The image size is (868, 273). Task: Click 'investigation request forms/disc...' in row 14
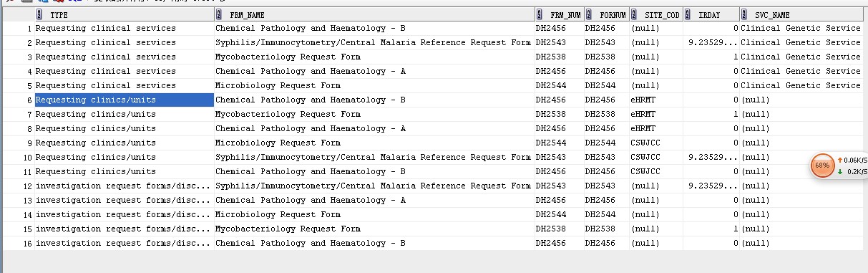tap(123, 215)
